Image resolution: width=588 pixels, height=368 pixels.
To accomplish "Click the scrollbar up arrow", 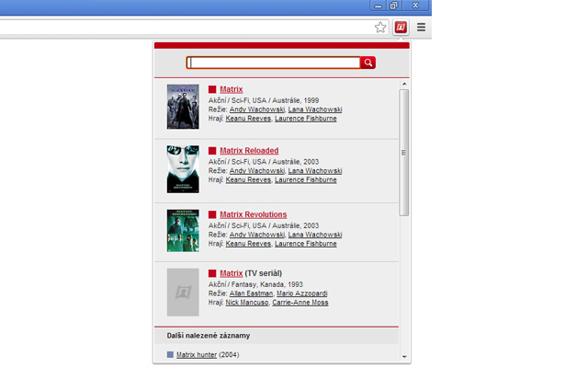I will [x=404, y=85].
